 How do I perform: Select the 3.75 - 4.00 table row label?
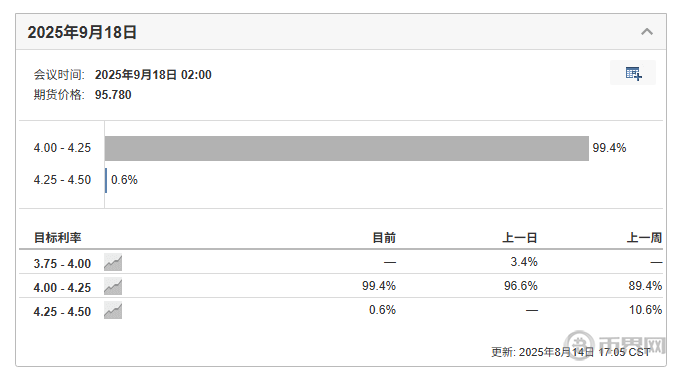62,263
